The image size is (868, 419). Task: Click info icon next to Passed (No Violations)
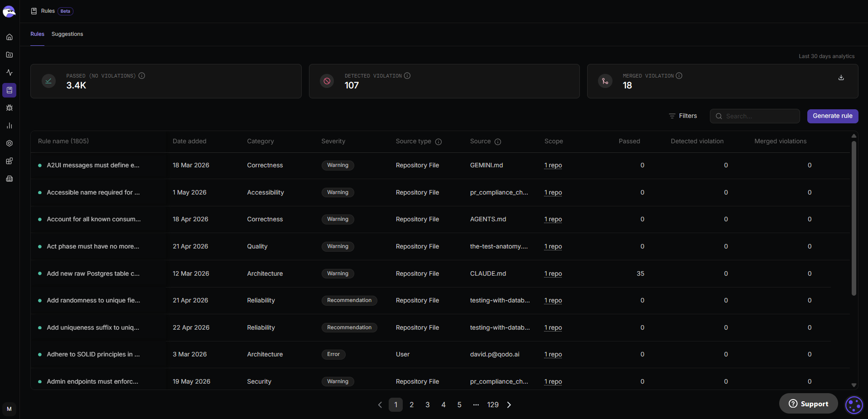coord(142,76)
